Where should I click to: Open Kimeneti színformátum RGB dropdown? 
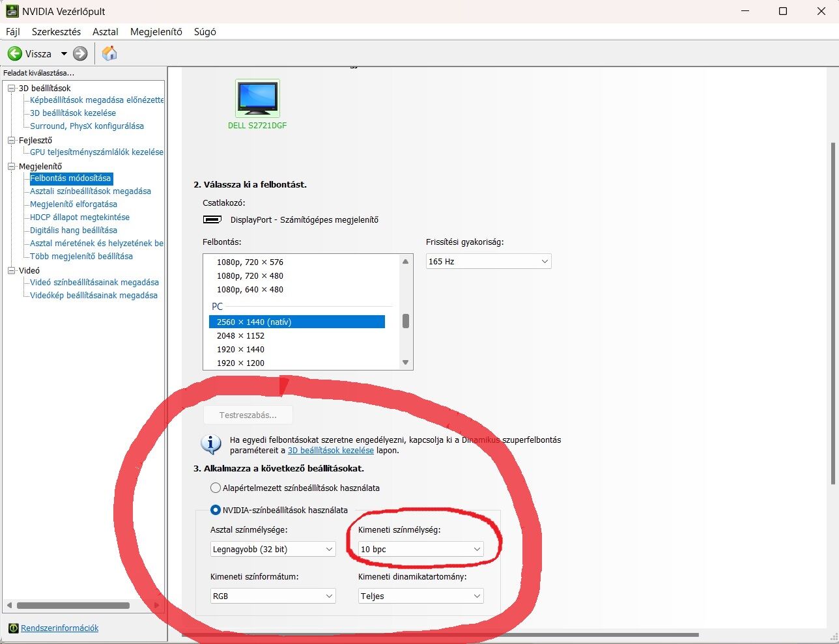click(273, 596)
